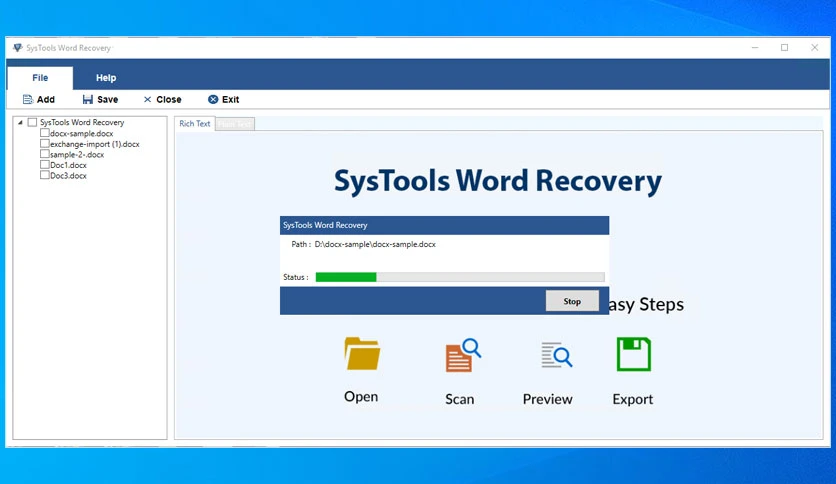Click the progress dialog title bar
The image size is (836, 484).
[444, 225]
